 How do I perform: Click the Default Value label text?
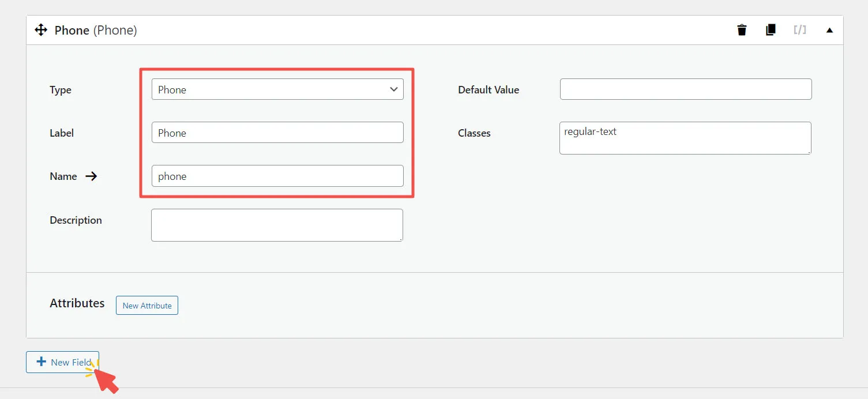(x=489, y=90)
